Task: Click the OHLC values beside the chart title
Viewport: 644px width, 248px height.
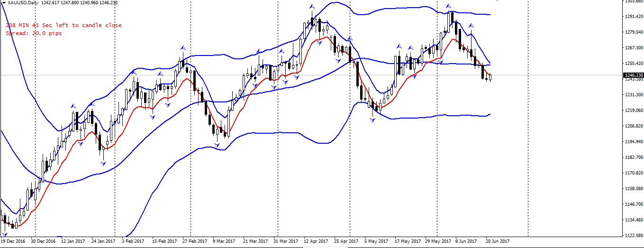Action: coord(79,3)
